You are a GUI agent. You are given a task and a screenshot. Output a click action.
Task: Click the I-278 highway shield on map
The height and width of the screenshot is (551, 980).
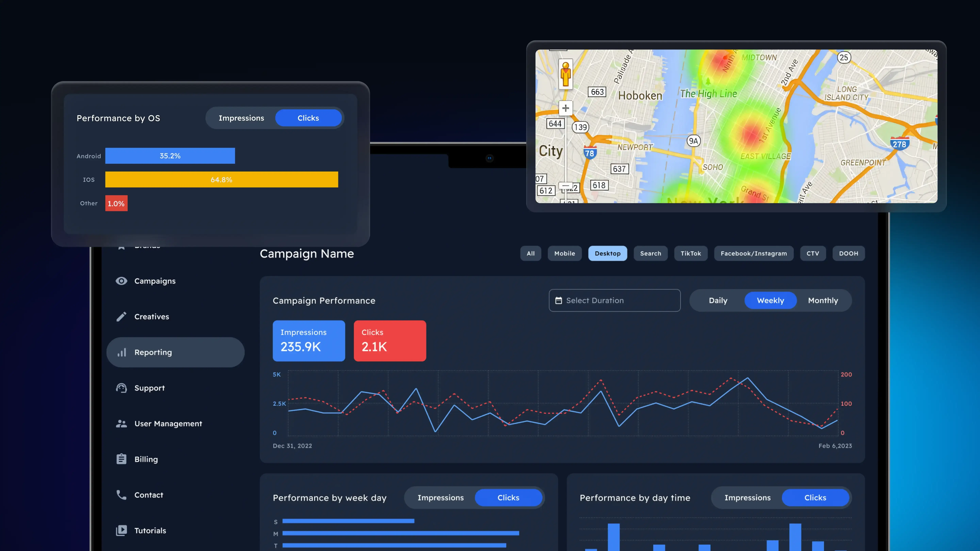point(900,144)
